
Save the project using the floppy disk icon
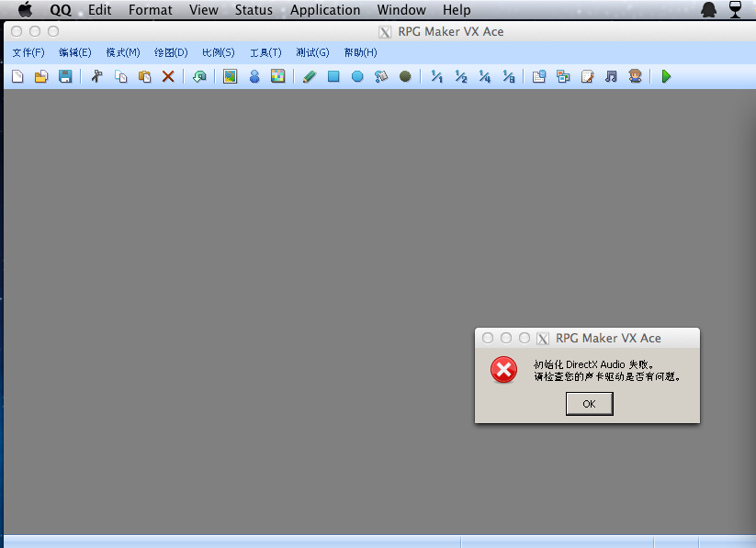pos(65,76)
